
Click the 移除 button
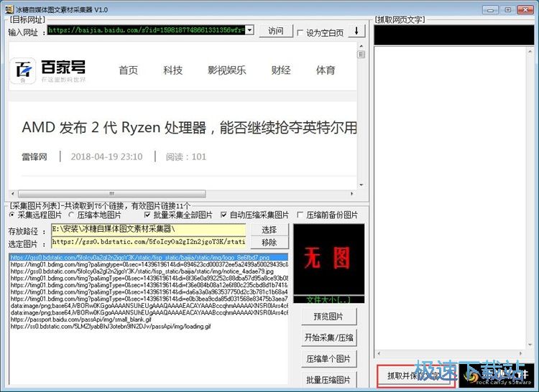[269, 243]
